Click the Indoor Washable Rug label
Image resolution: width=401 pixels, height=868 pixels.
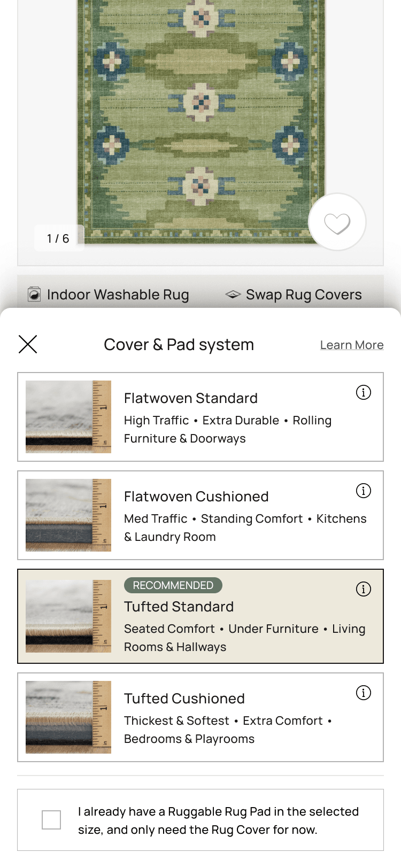click(118, 294)
